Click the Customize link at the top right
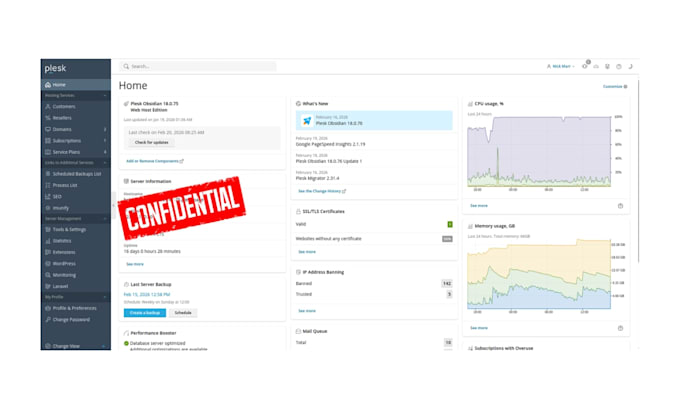The height and width of the screenshot is (409, 680). point(615,87)
